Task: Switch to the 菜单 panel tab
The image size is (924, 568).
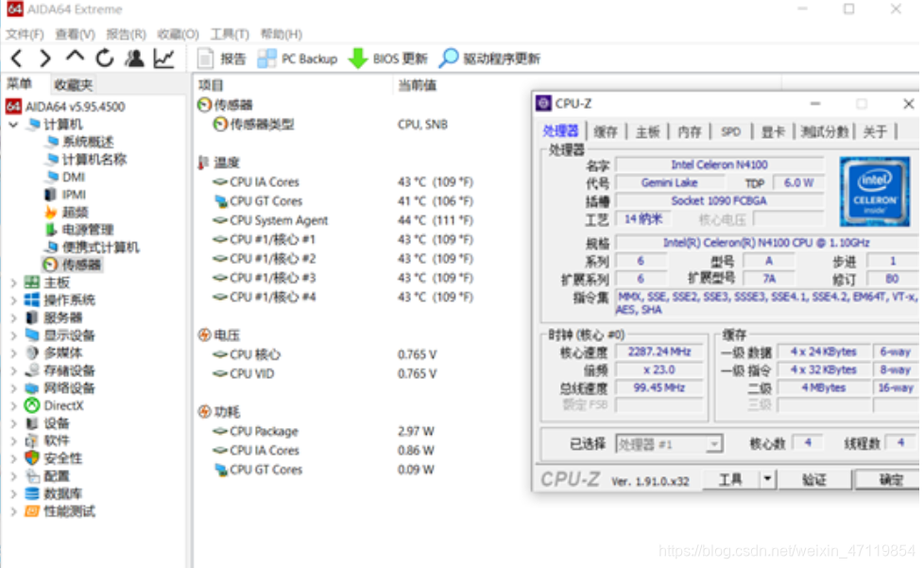Action: 20,84
